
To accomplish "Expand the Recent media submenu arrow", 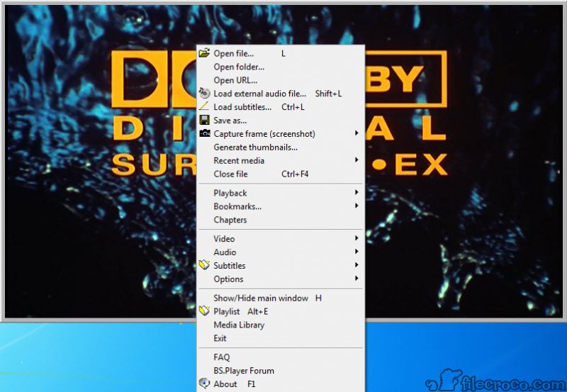I will 357,161.
